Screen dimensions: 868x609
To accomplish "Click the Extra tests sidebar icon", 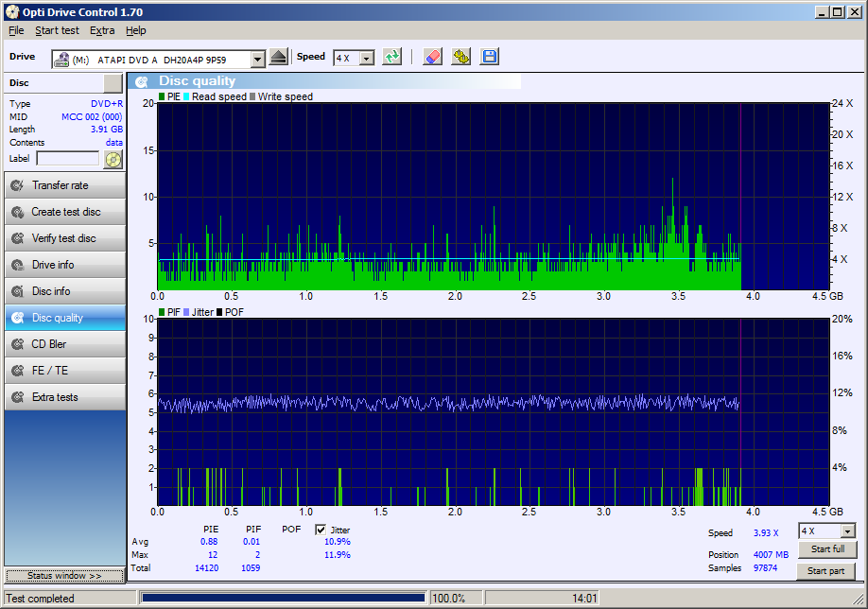I will pos(18,397).
